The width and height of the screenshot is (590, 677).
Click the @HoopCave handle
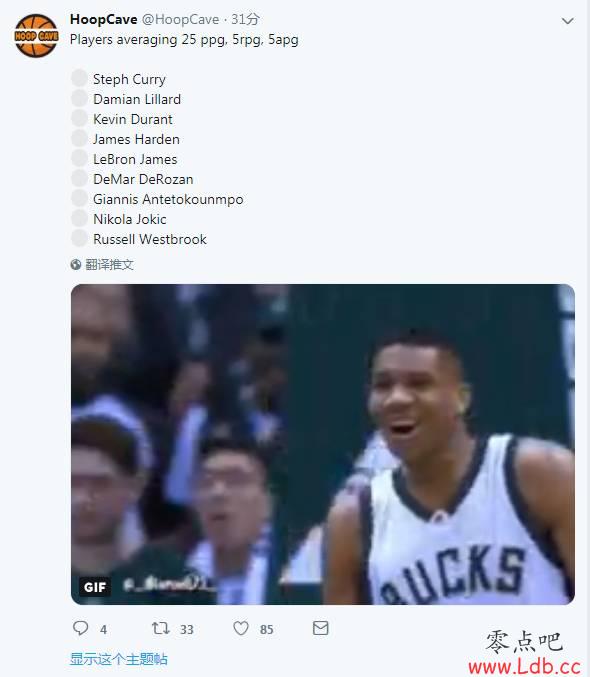(x=181, y=19)
